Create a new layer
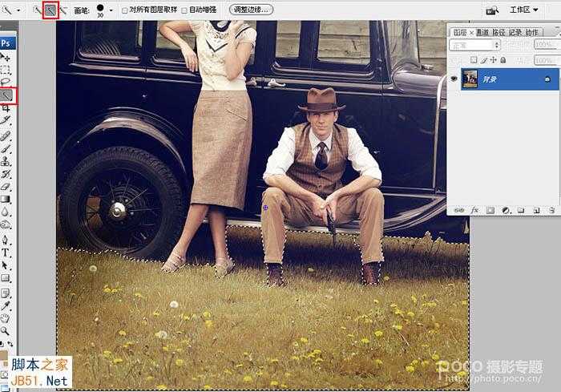The width and height of the screenshot is (561, 392). point(536,211)
